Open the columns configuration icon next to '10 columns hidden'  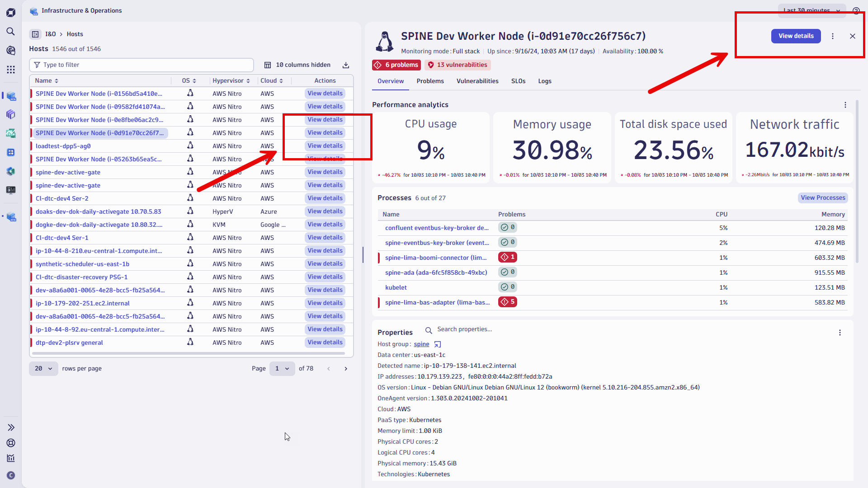tap(268, 65)
